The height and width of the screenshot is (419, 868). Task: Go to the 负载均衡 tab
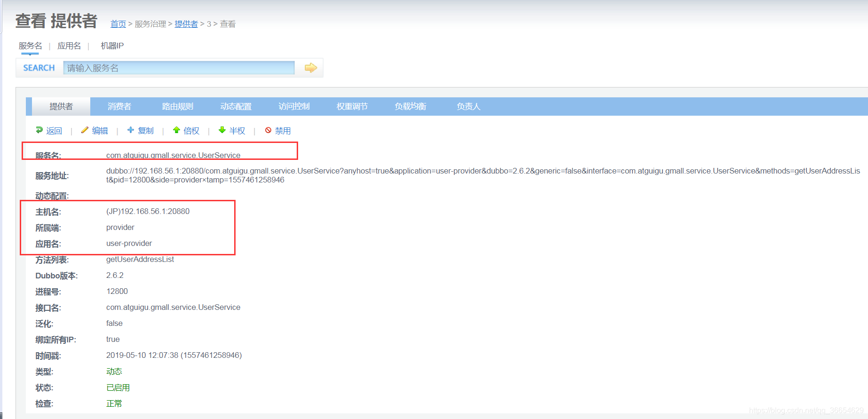click(x=410, y=106)
